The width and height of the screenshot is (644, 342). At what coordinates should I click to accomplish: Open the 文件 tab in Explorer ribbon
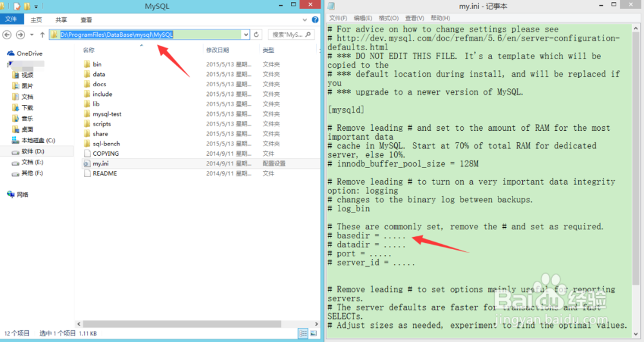click(11, 19)
